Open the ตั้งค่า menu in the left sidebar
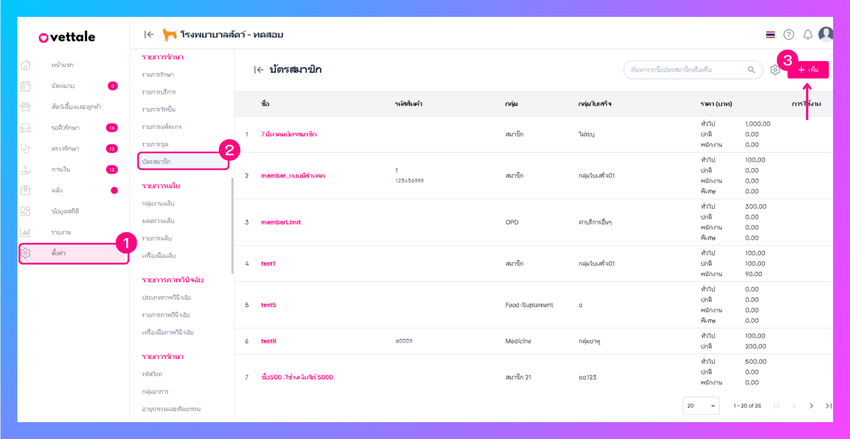850x439 pixels. 60,253
